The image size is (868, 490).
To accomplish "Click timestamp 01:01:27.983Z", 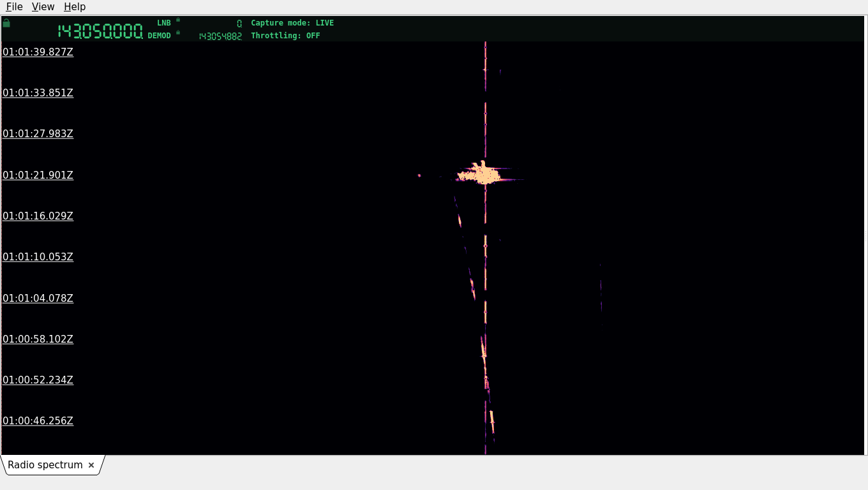I will coord(38,134).
